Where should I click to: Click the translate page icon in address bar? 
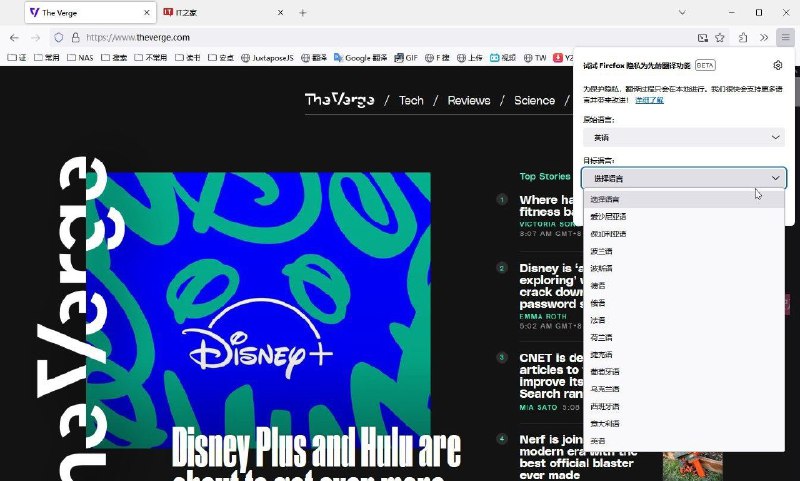[x=703, y=38]
